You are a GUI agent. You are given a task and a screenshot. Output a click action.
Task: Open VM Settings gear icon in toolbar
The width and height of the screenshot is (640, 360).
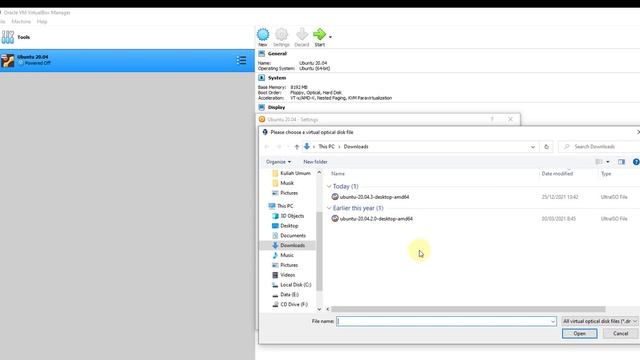(x=281, y=34)
